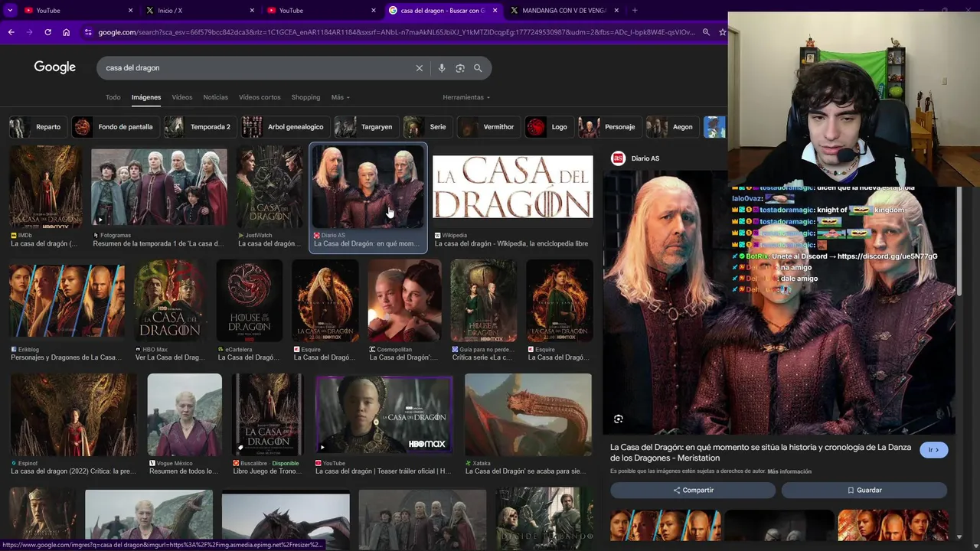Open Diario AS source icon in preview
980x551 pixels.
[x=618, y=158]
